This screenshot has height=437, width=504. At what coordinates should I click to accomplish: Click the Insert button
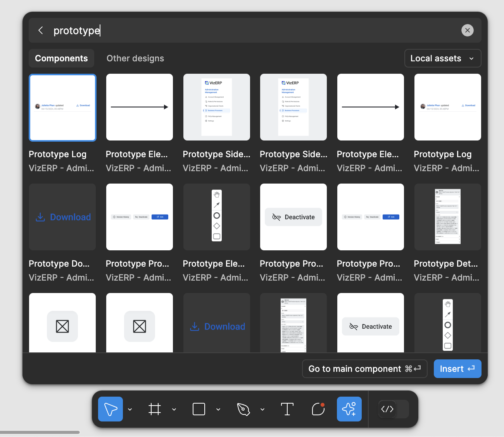(457, 369)
